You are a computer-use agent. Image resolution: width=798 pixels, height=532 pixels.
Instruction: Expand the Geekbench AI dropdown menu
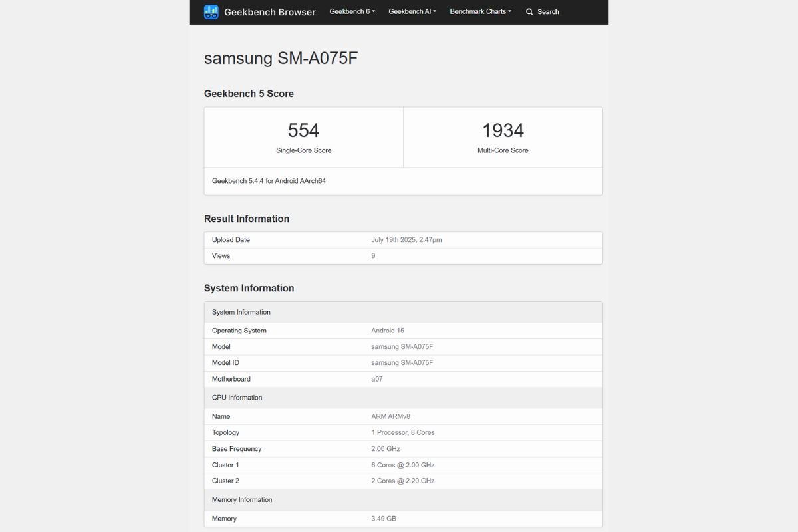pyautogui.click(x=412, y=11)
